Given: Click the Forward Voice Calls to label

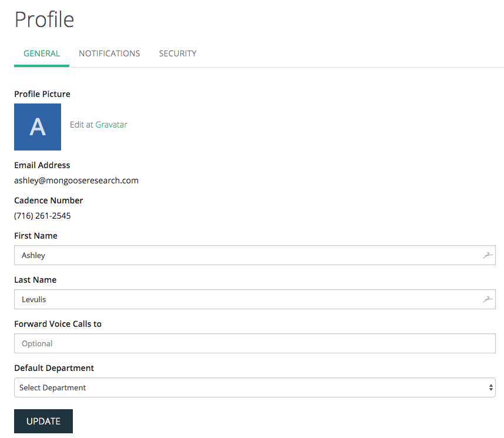Looking at the screenshot, I should tap(58, 324).
